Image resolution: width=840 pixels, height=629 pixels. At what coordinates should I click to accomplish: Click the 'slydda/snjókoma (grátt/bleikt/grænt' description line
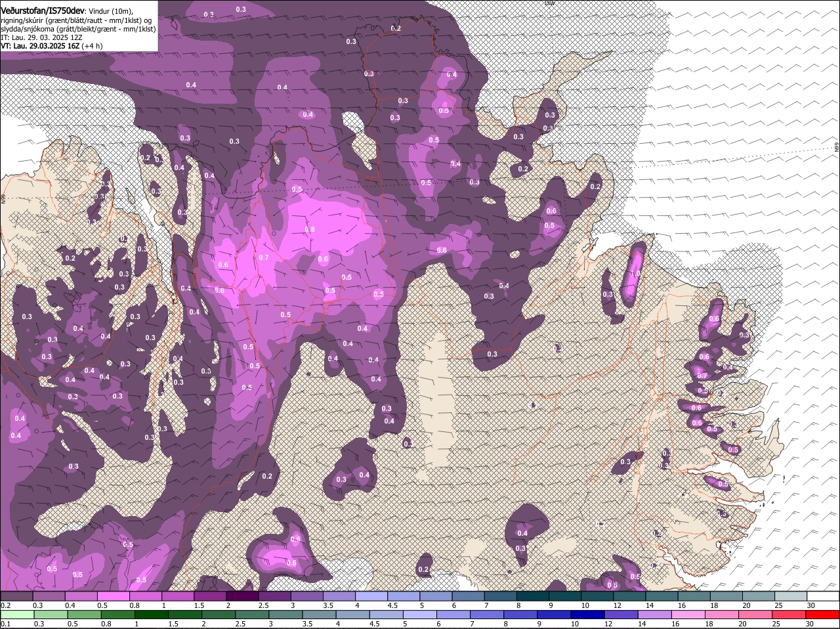click(x=78, y=29)
